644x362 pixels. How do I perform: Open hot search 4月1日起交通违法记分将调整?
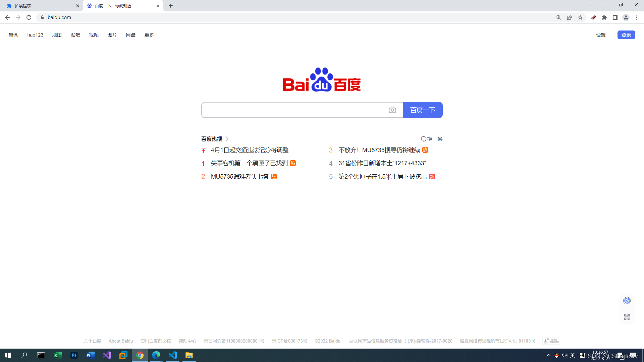[250, 150]
